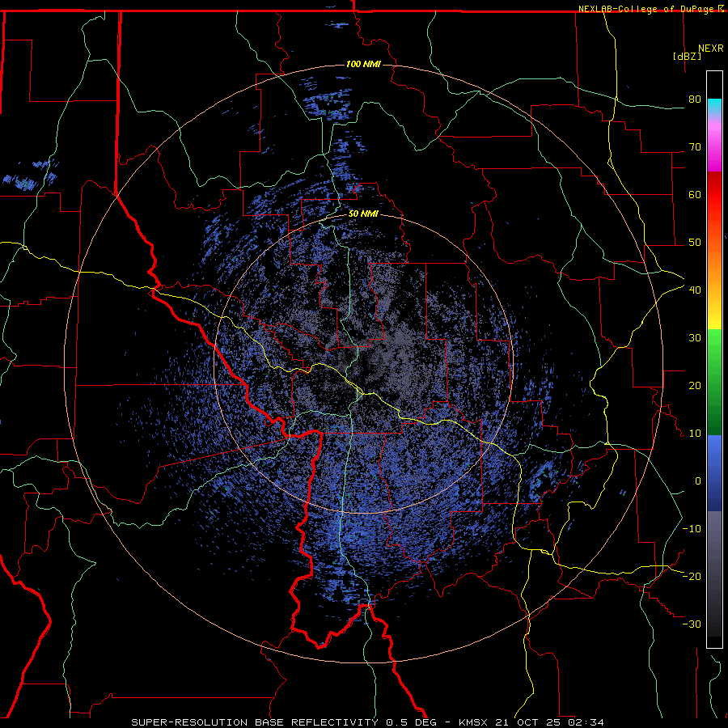Viewport: 728px width, 728px height.
Task: Click the 0 dBZ scale value
Action: click(698, 481)
